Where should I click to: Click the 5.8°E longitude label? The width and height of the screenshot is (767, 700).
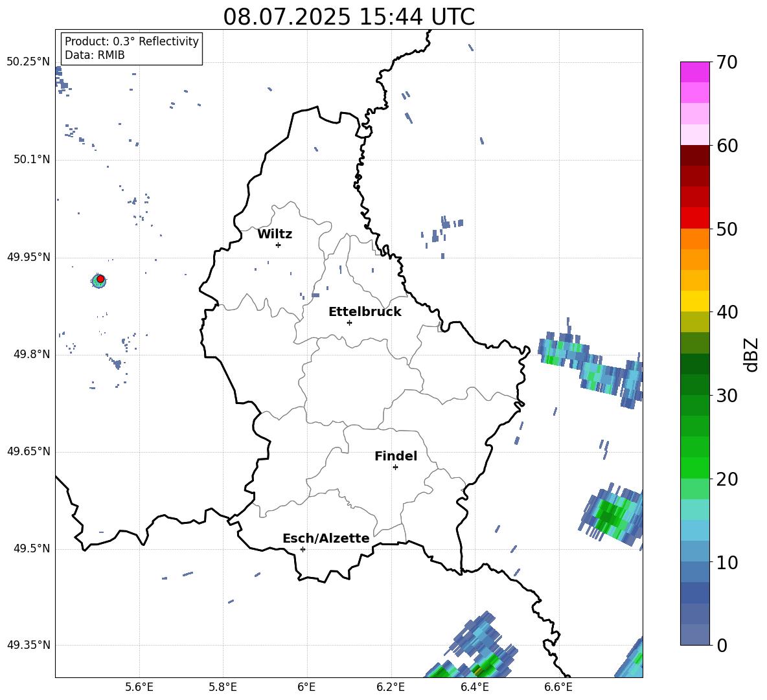pyautogui.click(x=223, y=687)
